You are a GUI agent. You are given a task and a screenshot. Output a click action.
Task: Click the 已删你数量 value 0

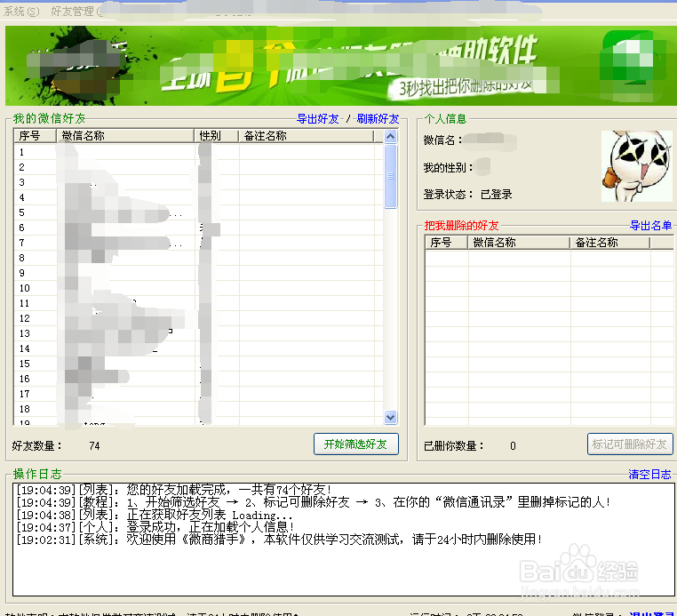coord(513,446)
